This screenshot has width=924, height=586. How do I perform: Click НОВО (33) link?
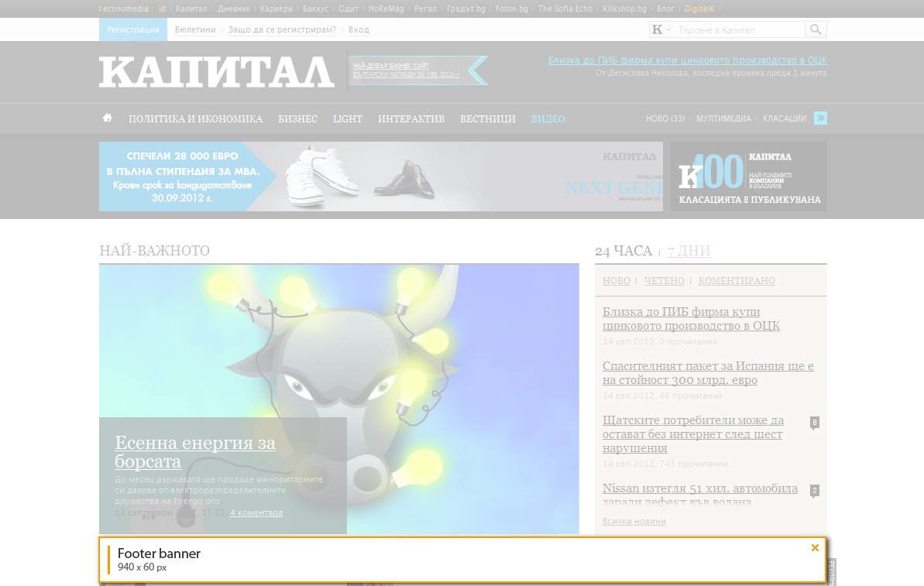pyautogui.click(x=665, y=118)
